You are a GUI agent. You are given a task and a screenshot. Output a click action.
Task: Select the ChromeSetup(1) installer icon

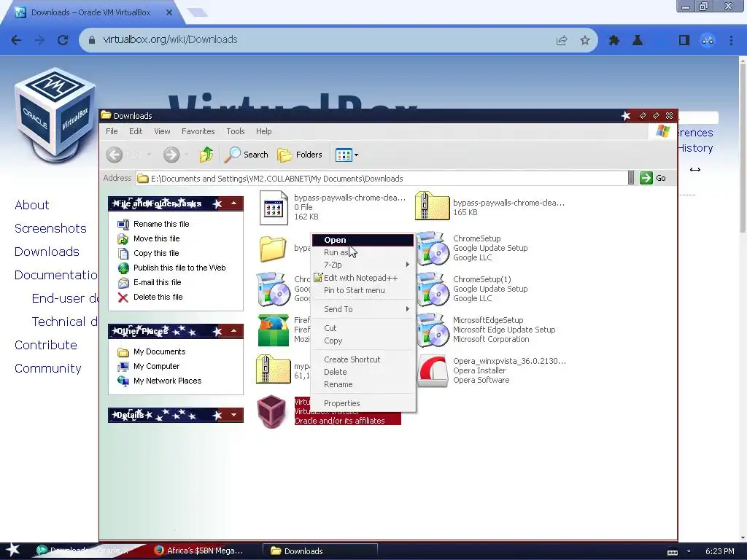coord(432,289)
